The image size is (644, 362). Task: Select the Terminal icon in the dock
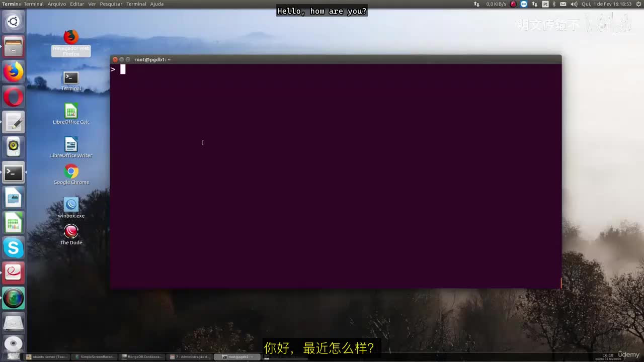coord(13,172)
